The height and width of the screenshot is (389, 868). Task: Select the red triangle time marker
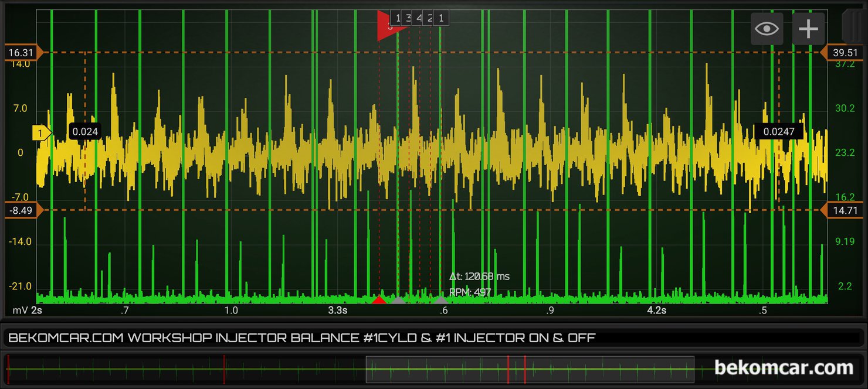tap(379, 299)
